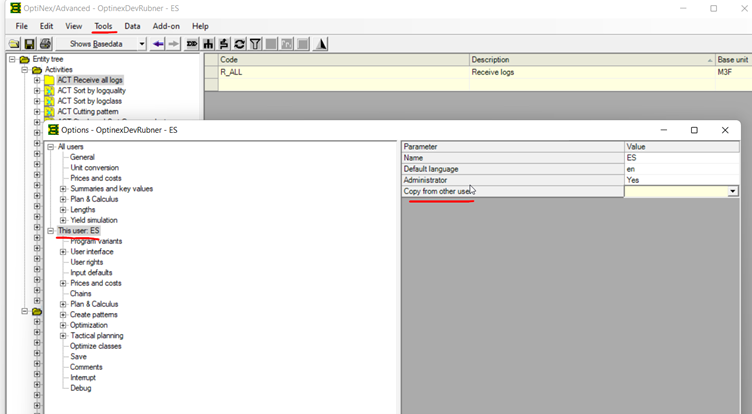The width and height of the screenshot is (752, 414).
Task: Click the Administrator value Yes
Action: (x=682, y=180)
